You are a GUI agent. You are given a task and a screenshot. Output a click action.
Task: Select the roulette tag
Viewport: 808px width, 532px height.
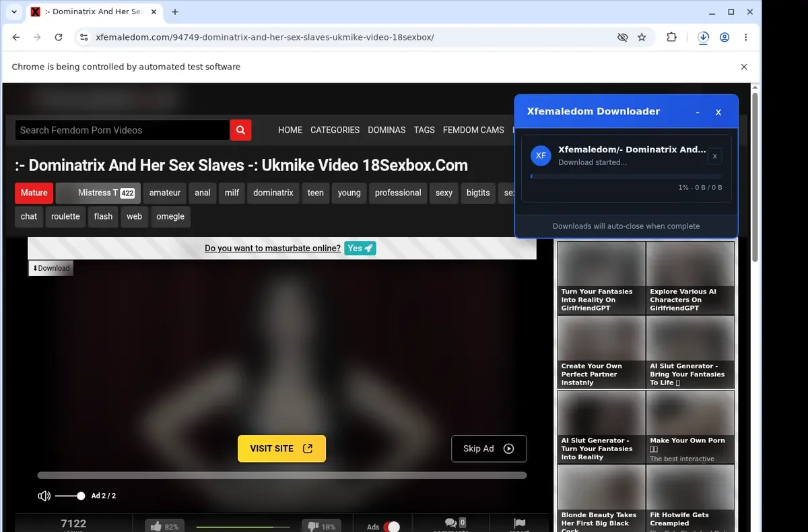pyautogui.click(x=65, y=216)
